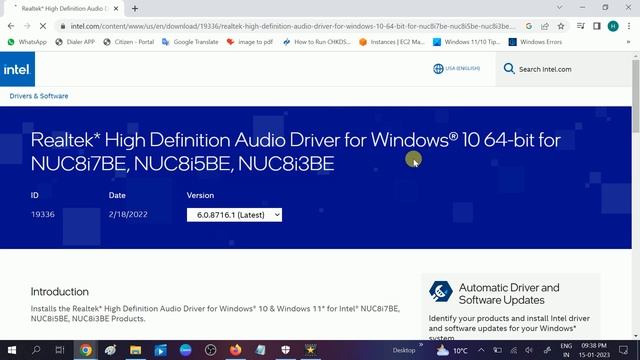Open the WhatsApp bookmark

click(27, 42)
